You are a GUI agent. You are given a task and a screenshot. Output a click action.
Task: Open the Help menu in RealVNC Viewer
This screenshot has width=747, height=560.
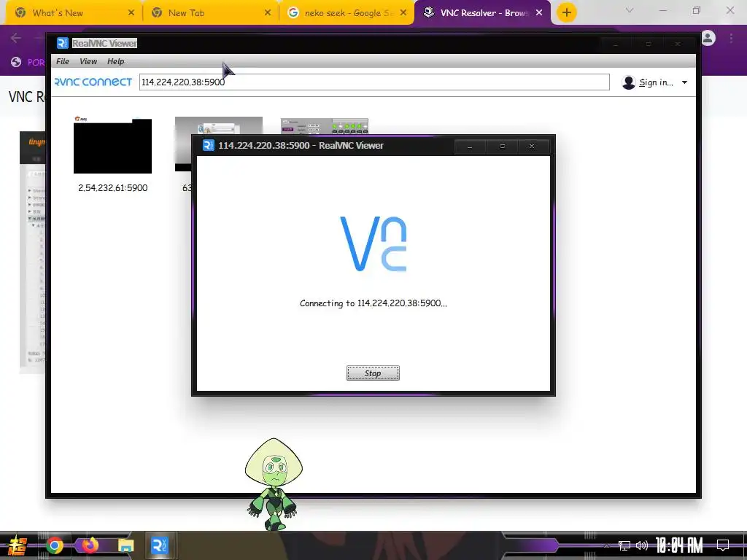point(115,61)
